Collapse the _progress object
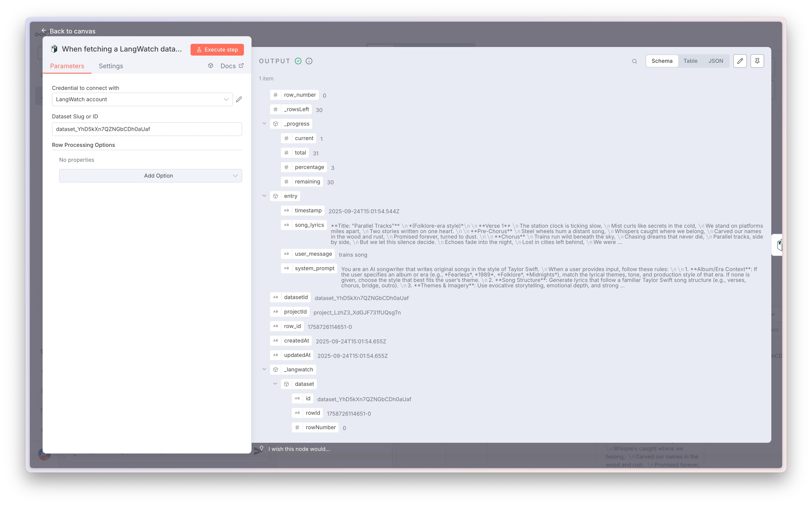Viewport: 812px width, 506px height. pos(264,124)
